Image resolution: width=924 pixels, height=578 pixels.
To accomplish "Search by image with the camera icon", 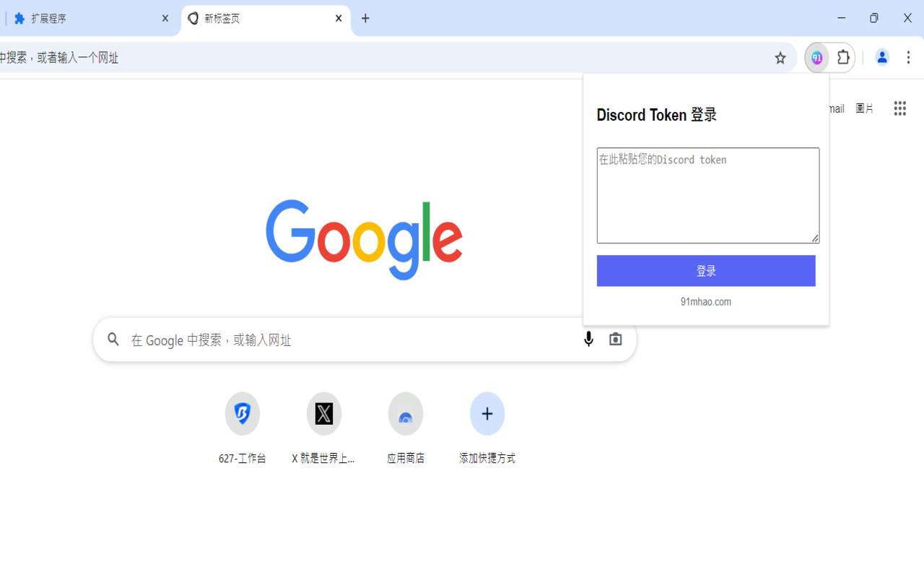I will [615, 339].
